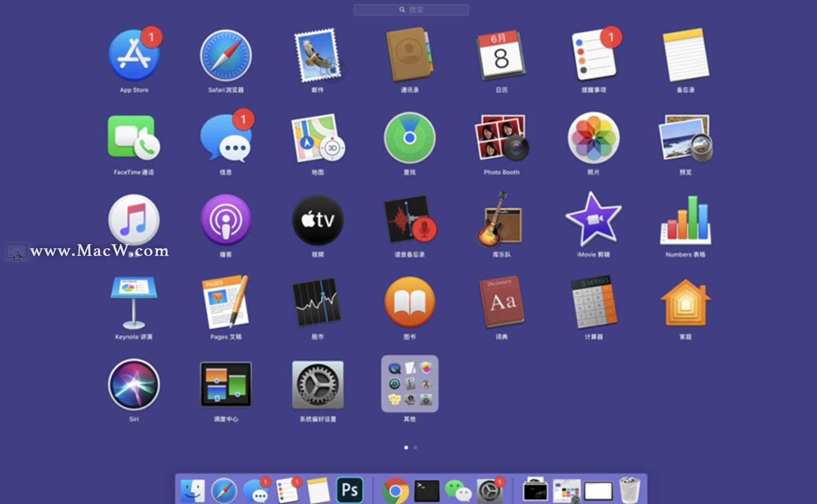Open Messages from the Dock

point(256,491)
